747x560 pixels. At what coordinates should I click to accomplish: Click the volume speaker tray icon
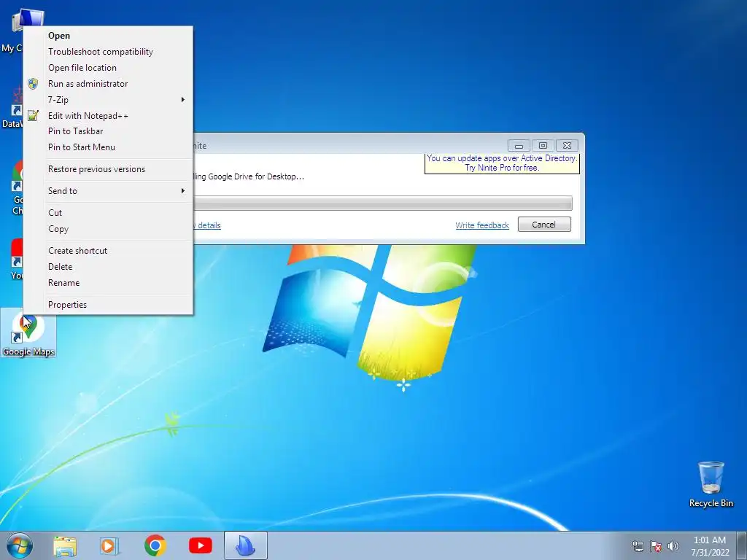click(x=673, y=546)
